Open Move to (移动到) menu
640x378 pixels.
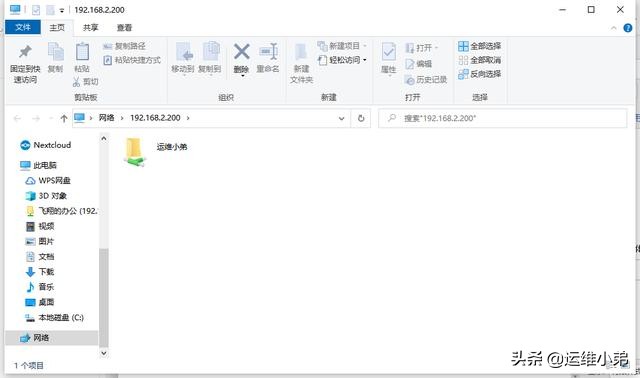(183, 58)
